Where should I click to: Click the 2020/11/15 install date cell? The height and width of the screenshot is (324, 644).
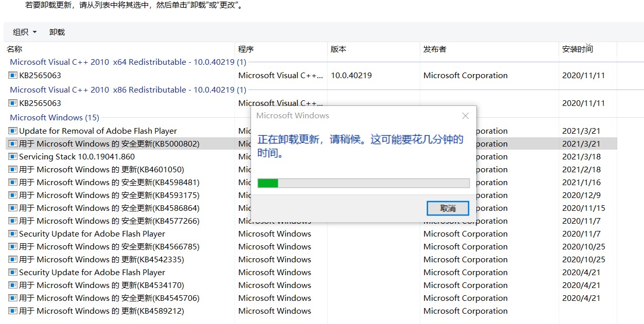(x=584, y=208)
